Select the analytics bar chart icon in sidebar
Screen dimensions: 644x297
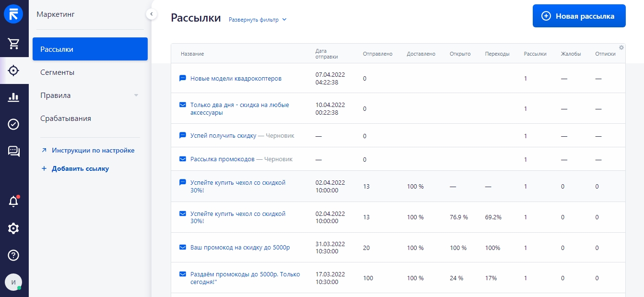coord(14,97)
